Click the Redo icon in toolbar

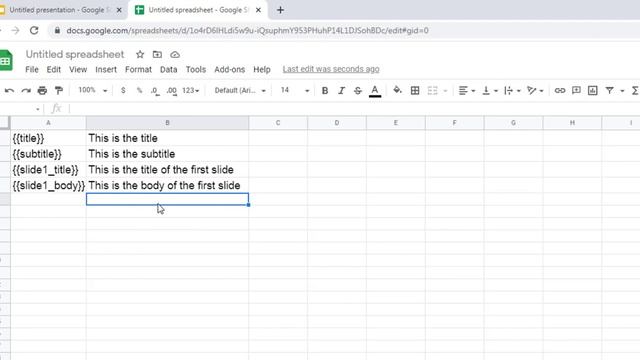[x=26, y=91]
